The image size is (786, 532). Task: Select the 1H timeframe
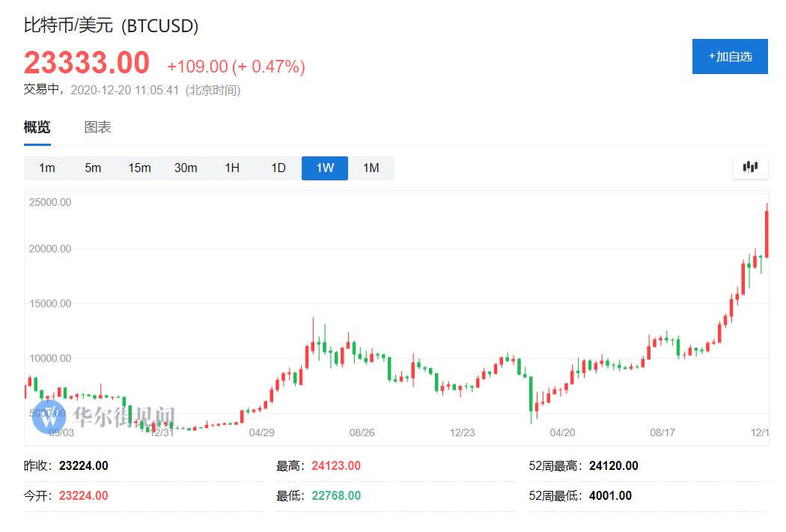pos(232,168)
